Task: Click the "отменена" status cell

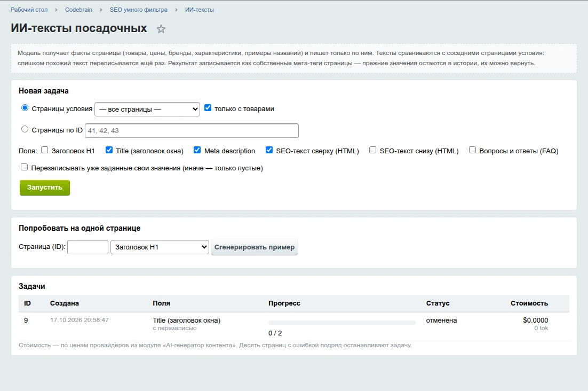Action: (x=441, y=320)
